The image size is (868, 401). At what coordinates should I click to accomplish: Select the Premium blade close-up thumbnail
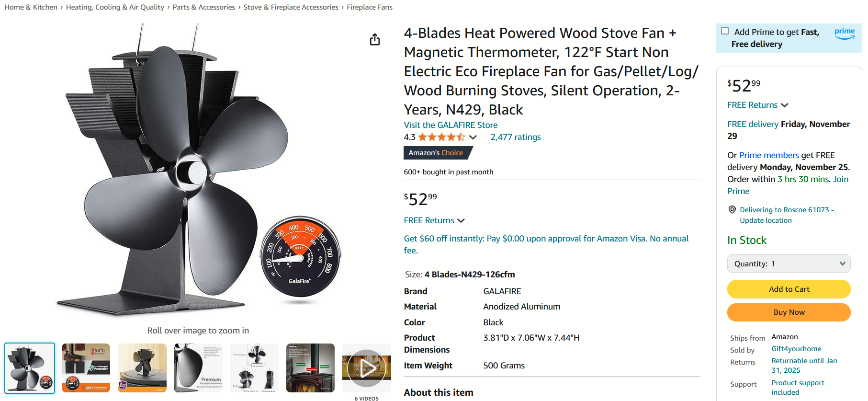coord(198,367)
